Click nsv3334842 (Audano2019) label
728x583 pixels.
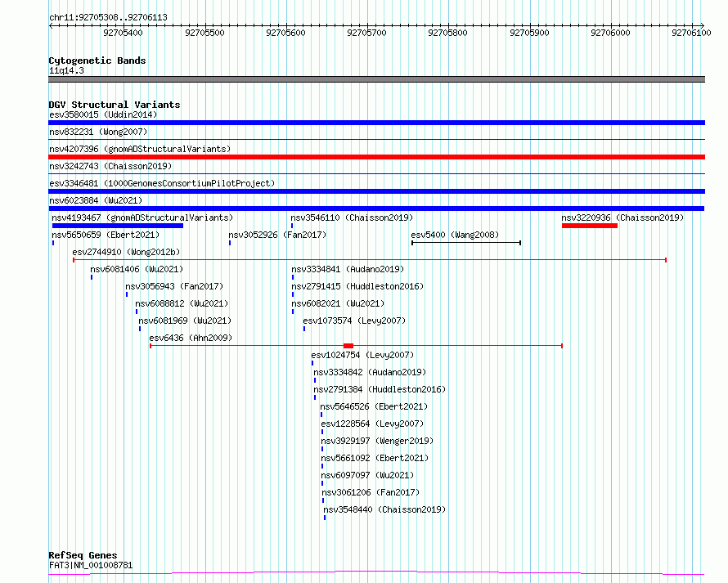(370, 372)
